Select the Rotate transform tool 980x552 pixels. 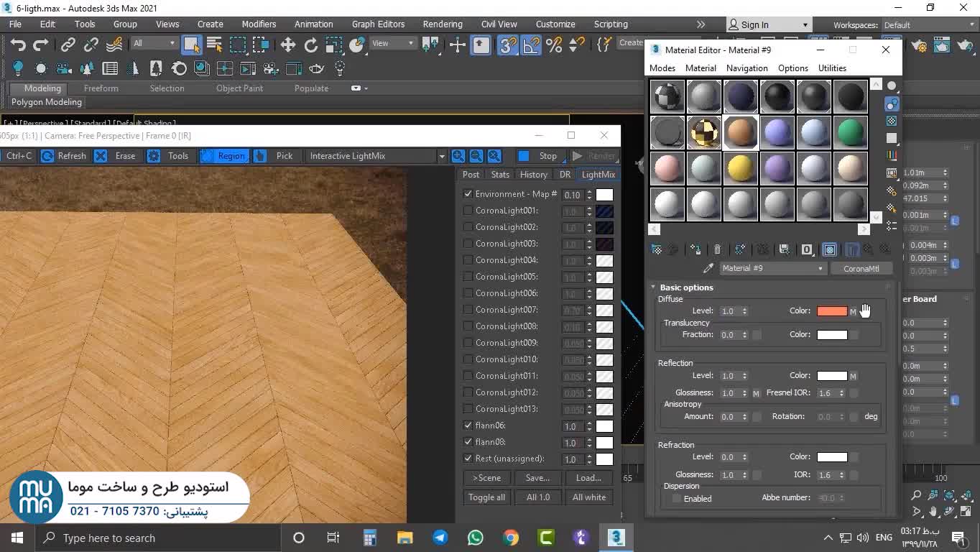(310, 45)
